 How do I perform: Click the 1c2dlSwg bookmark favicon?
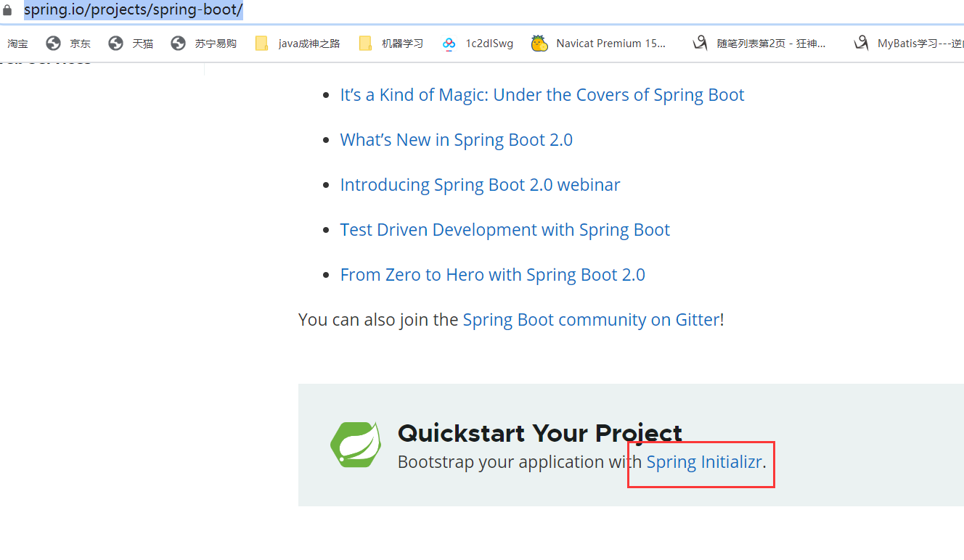point(449,44)
